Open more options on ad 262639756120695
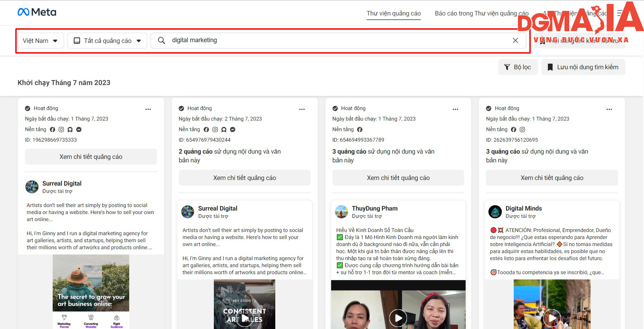 point(609,109)
